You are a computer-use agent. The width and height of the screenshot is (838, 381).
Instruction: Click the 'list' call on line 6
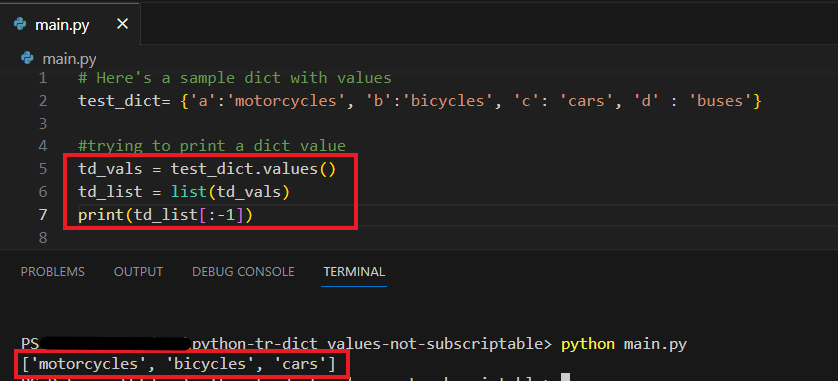189,192
